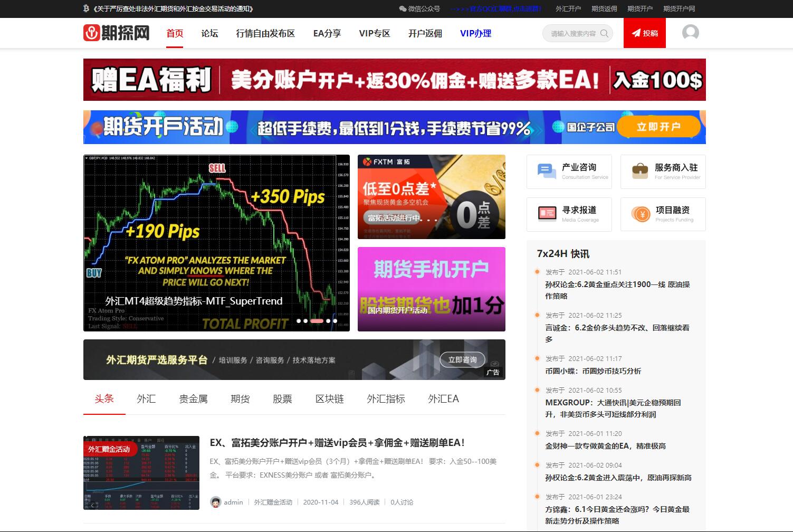Open the FXTM 低至0点差 ad image
Image resolution: width=793 pixels, height=532 pixels.
(432, 197)
